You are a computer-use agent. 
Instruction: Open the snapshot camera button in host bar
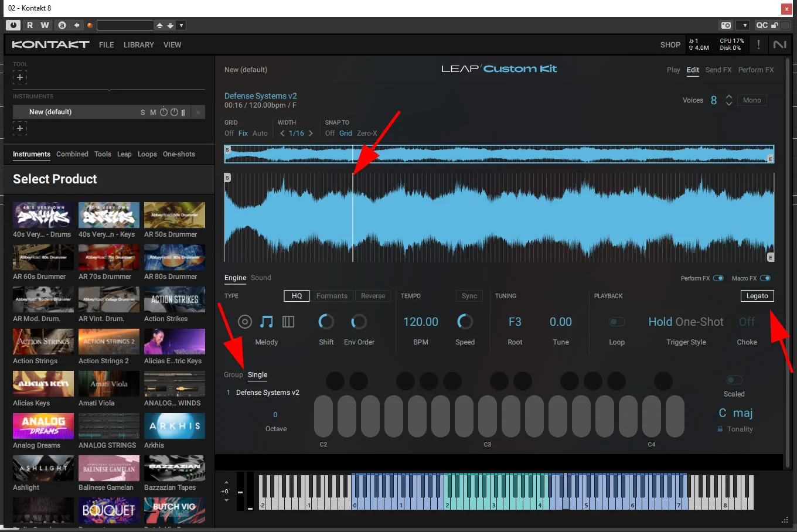(x=726, y=25)
